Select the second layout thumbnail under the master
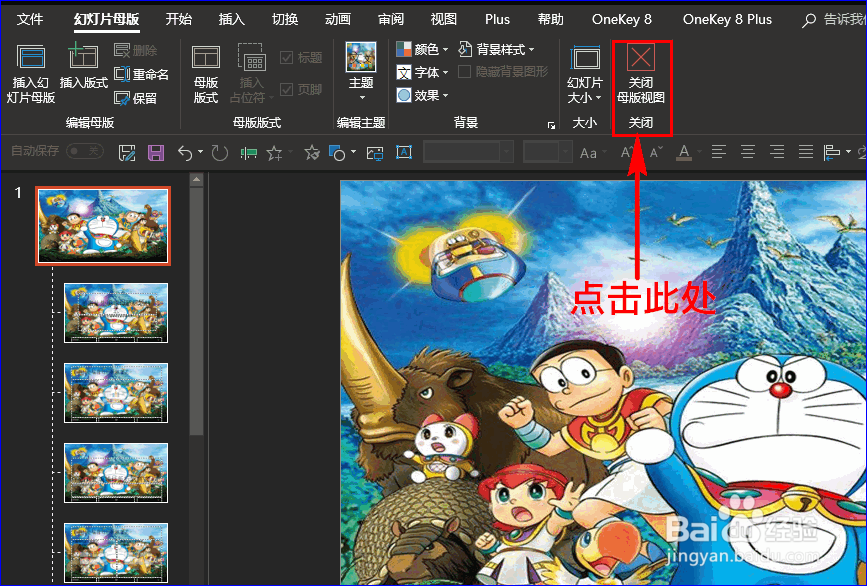The width and height of the screenshot is (867, 586). pyautogui.click(x=116, y=393)
